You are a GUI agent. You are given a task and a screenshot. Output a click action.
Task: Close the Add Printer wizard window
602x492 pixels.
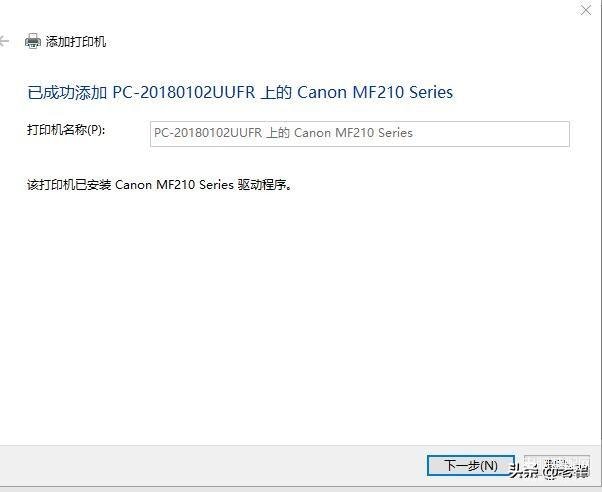click(x=586, y=10)
